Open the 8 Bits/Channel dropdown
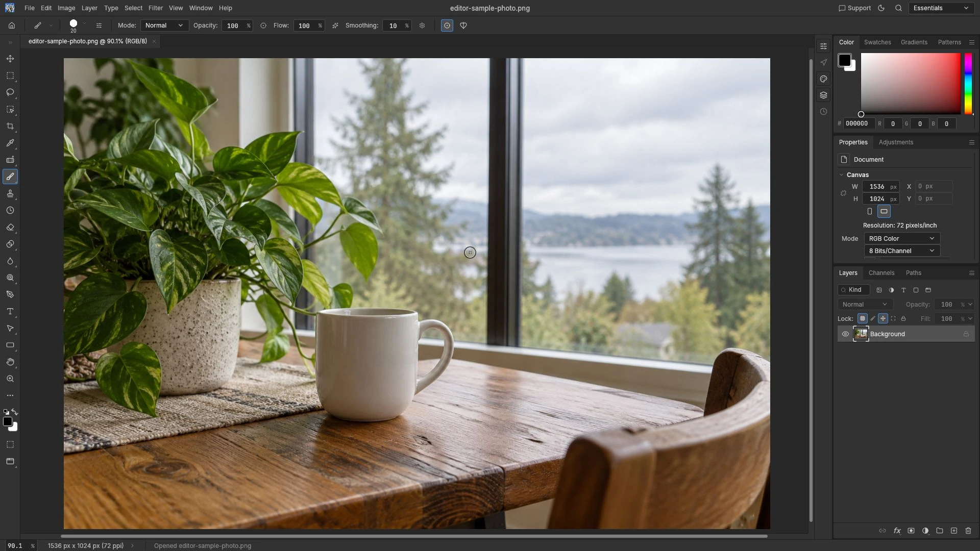The height and width of the screenshot is (551, 980). tap(902, 251)
